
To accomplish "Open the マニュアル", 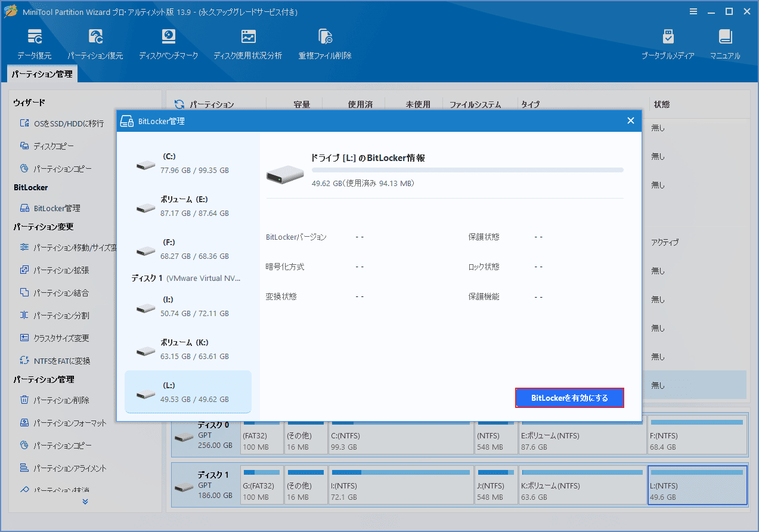I will (x=725, y=44).
